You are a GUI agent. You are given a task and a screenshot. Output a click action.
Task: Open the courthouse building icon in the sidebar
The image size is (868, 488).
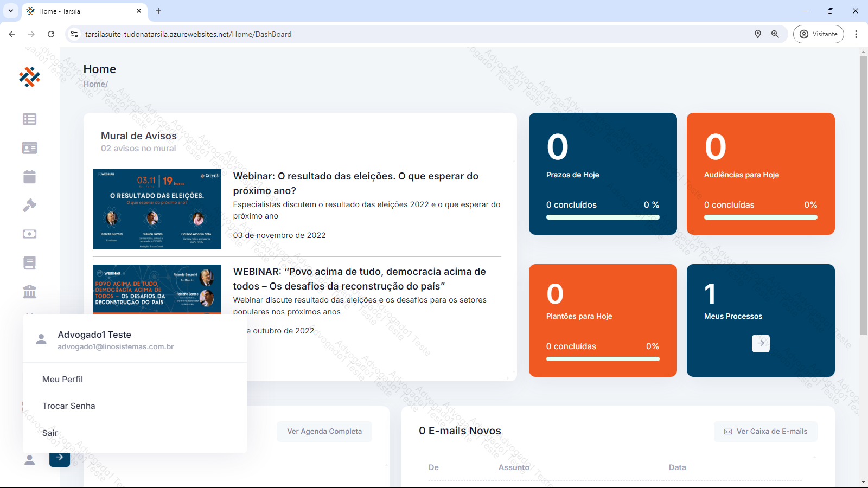pos(30,292)
